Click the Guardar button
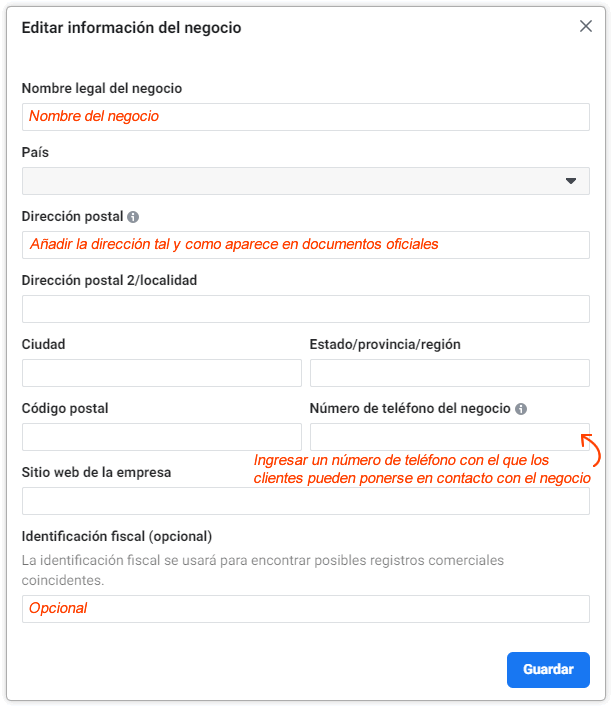Screen dimensions: 612x707 point(548,670)
